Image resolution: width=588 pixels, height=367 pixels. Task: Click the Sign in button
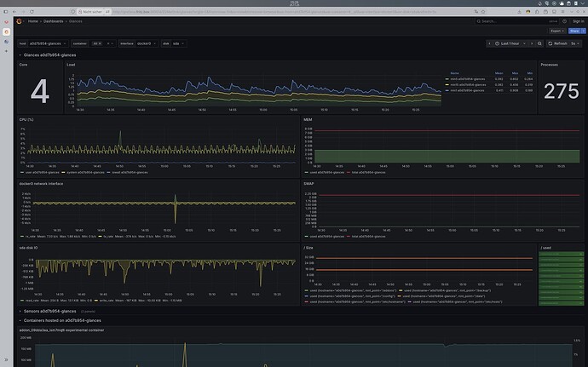[578, 21]
